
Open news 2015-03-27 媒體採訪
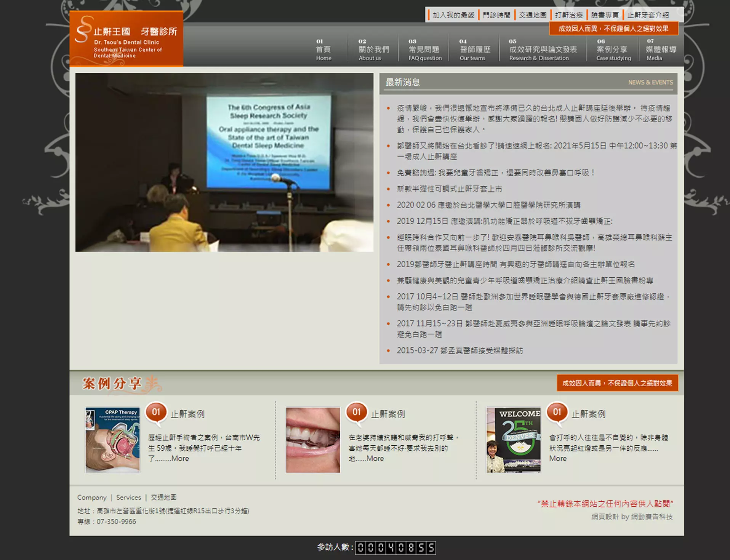[460, 350]
